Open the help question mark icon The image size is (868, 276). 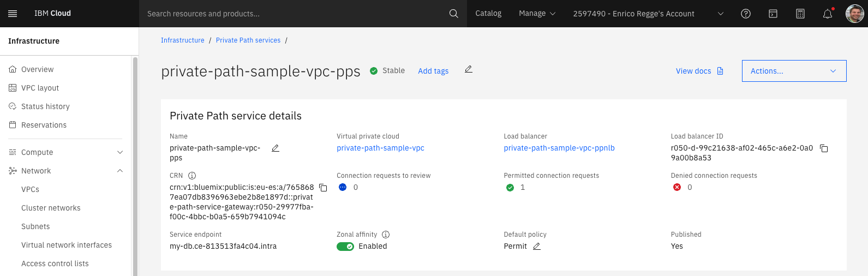[746, 14]
